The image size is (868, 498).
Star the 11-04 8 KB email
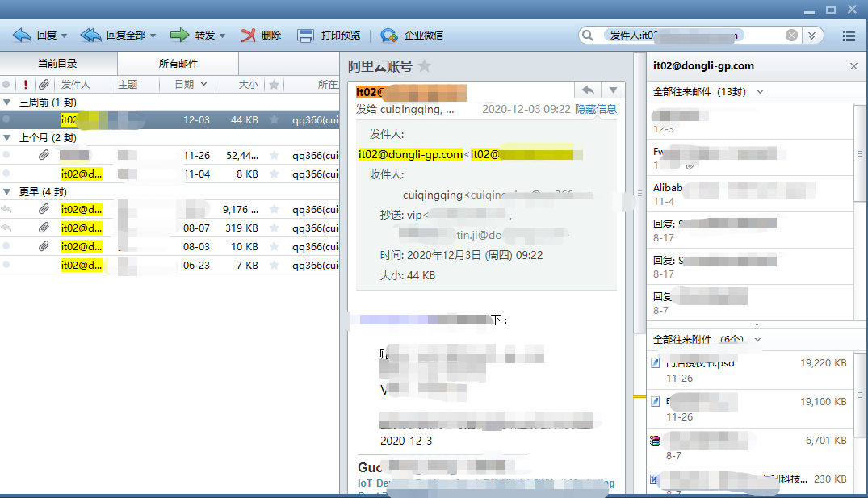pos(274,174)
